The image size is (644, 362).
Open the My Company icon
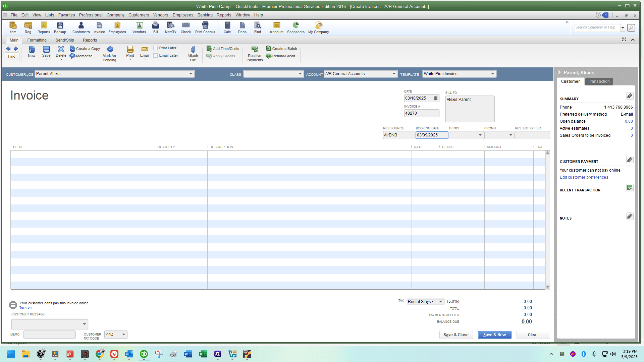tap(318, 27)
